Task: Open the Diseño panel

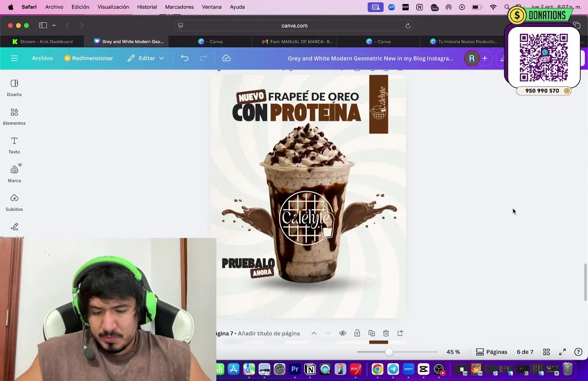Action: click(14, 88)
